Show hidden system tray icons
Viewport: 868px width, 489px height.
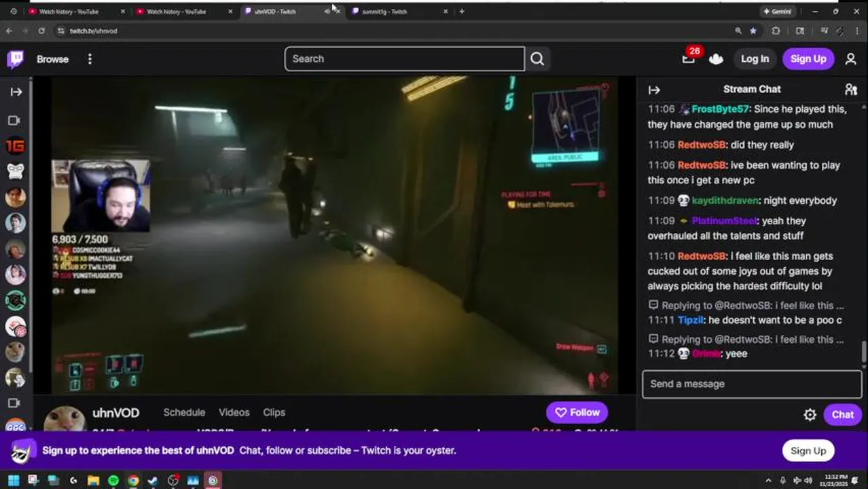coord(768,481)
